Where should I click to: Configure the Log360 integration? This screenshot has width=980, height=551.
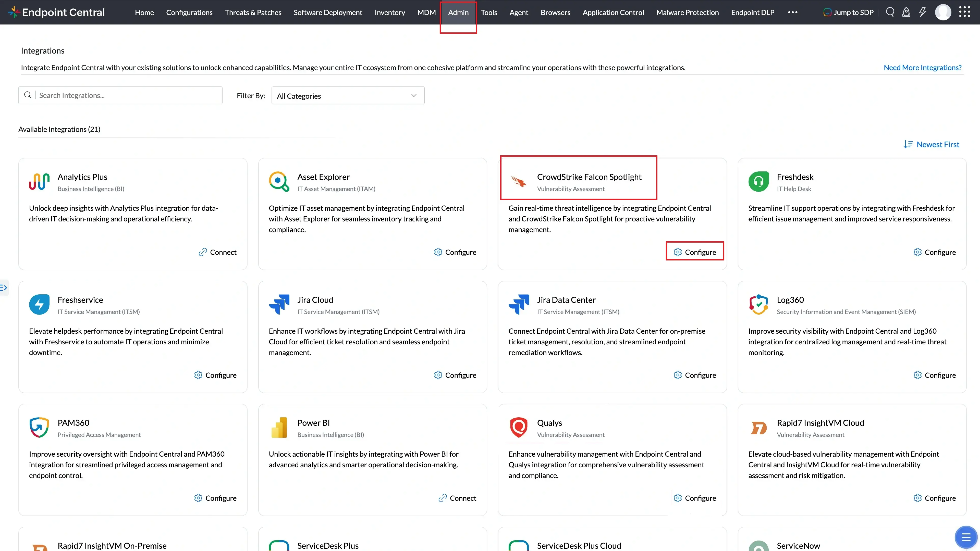tap(934, 375)
